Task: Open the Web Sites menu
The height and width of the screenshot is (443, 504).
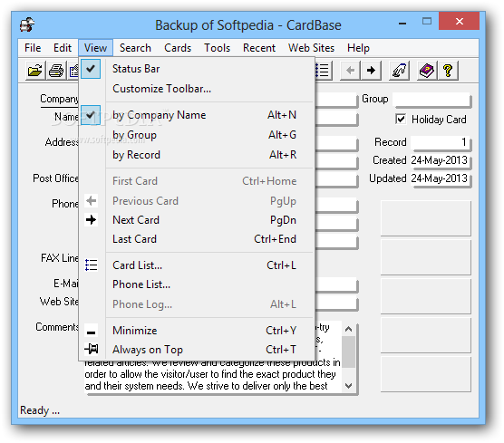Action: point(311,48)
